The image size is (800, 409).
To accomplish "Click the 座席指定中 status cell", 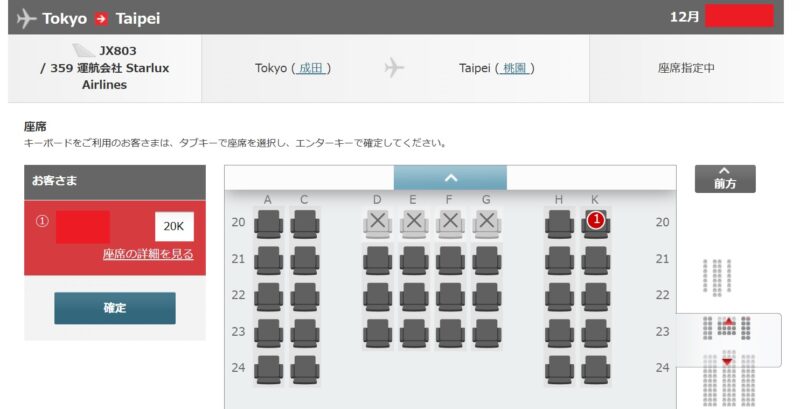I will 686,68.
